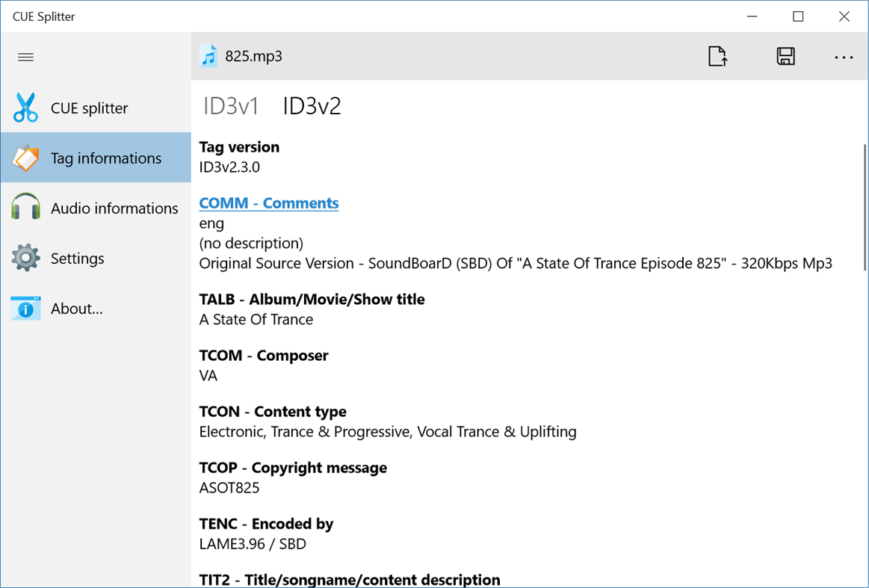Open the CUE splitter scissors icon
The width and height of the screenshot is (869, 588).
[x=25, y=108]
